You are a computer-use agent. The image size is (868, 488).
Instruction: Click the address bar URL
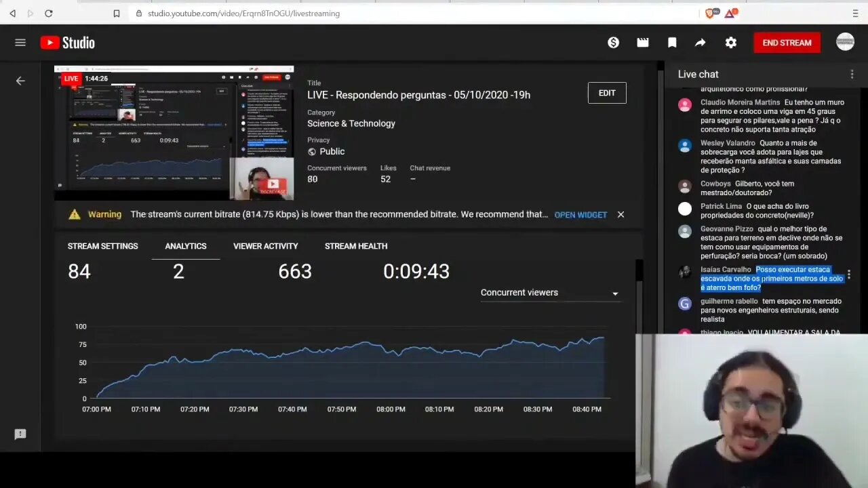click(244, 13)
